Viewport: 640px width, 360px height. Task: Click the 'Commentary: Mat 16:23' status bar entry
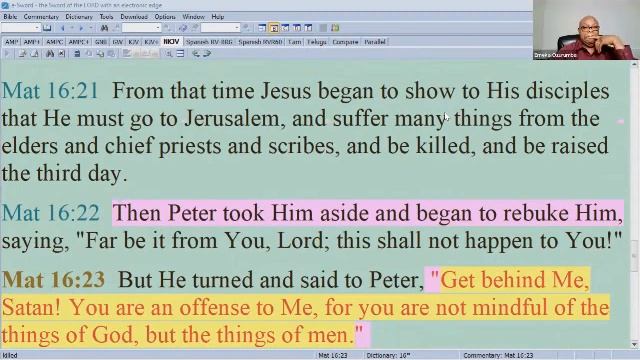[x=498, y=356]
